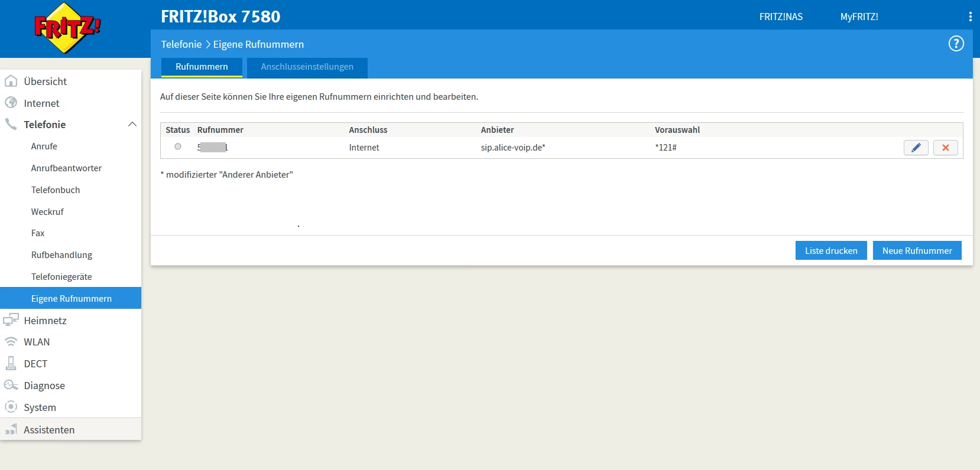Select the Internet Anschluss cell
980x470 pixels.
(x=364, y=148)
